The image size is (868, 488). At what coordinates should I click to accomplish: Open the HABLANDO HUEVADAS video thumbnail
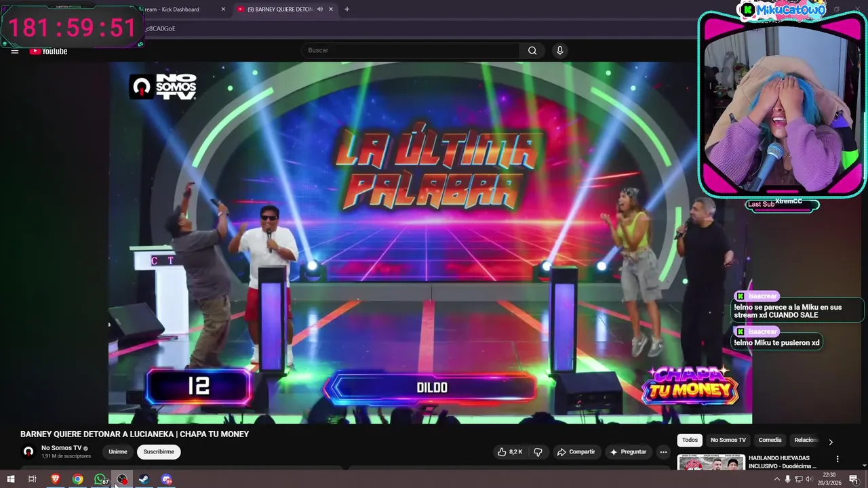click(x=711, y=462)
